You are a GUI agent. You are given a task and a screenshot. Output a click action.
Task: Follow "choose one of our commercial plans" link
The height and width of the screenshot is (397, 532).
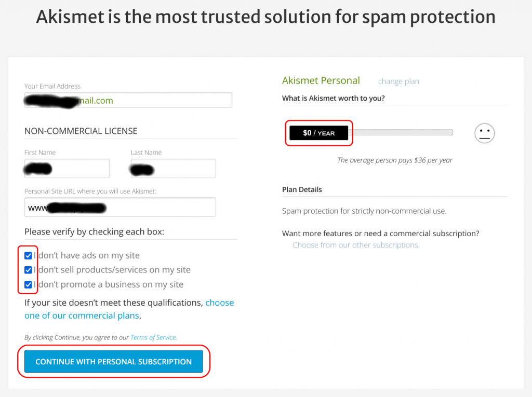coord(129,309)
